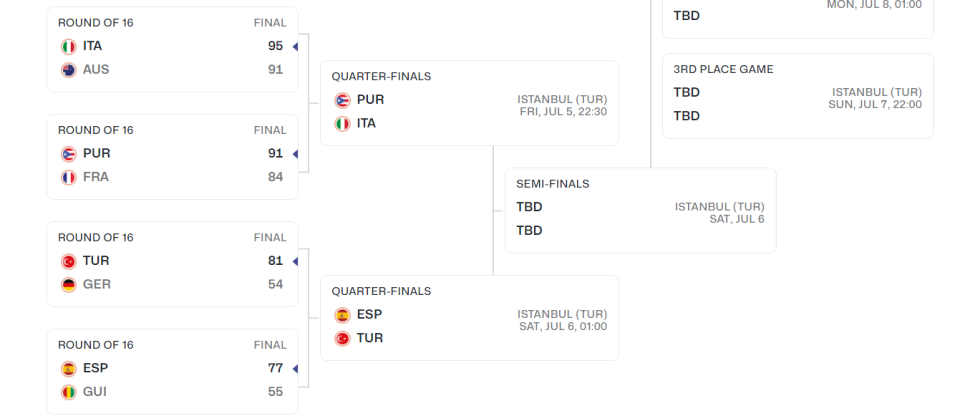
Task: Open the GUI team link
Action: pyautogui.click(x=95, y=392)
